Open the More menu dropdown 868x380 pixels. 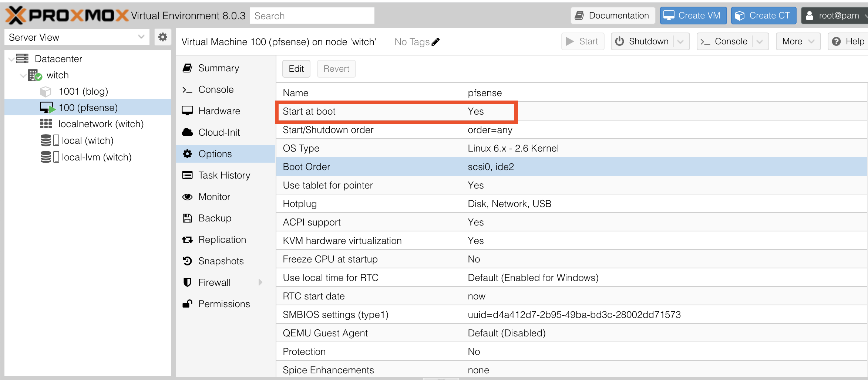[x=798, y=41]
